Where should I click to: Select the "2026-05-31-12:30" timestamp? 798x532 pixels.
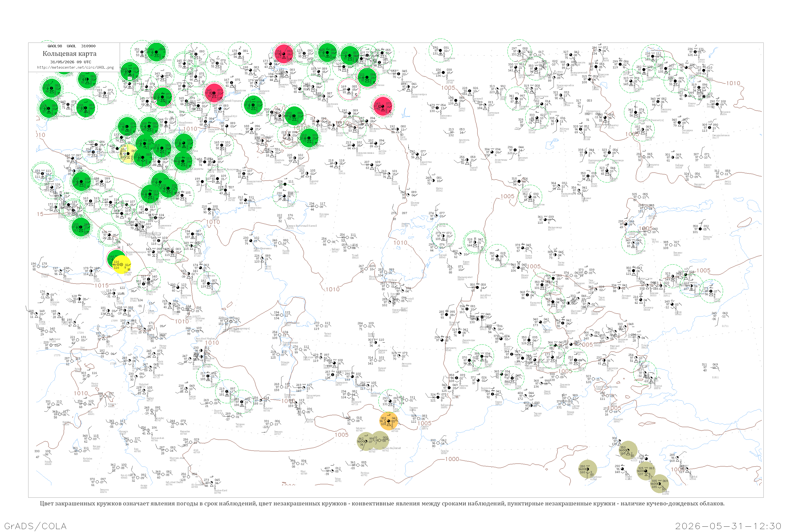[x=729, y=526]
